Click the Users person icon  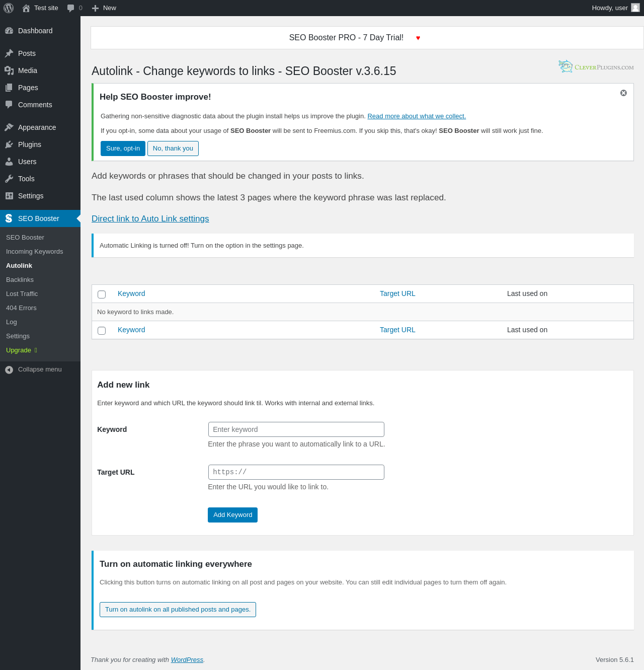[x=9, y=162]
